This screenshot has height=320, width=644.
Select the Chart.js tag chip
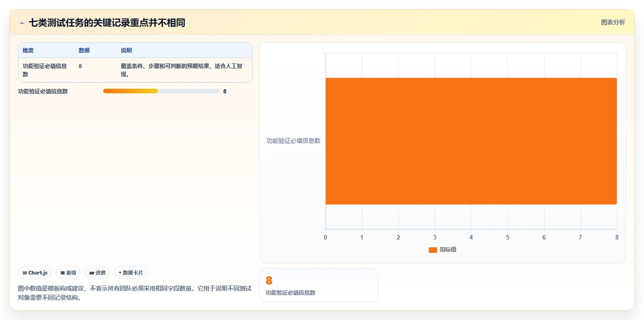click(35, 273)
